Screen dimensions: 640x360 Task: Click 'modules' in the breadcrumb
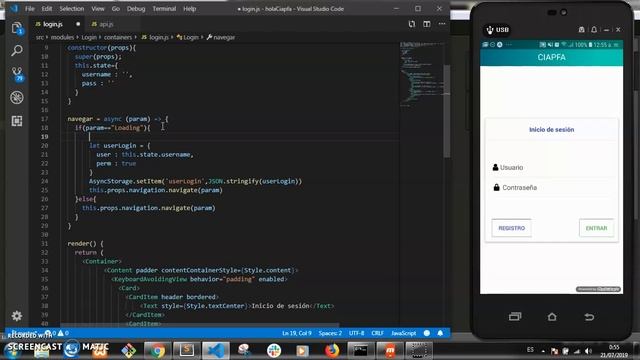(x=62, y=37)
